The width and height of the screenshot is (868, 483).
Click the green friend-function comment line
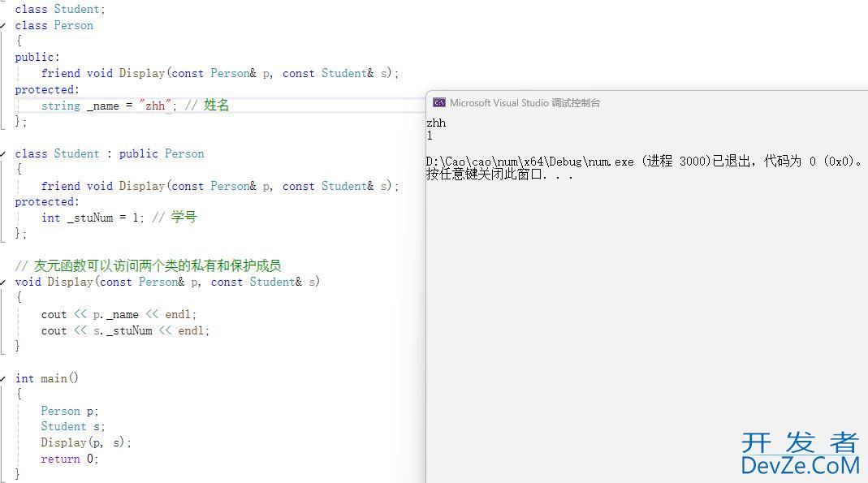(x=149, y=266)
